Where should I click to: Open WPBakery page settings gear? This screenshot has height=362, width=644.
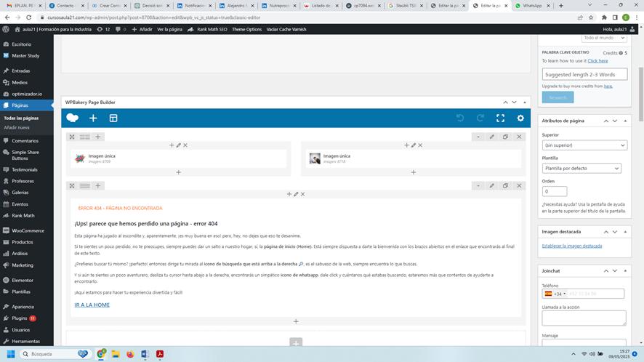tap(520, 118)
